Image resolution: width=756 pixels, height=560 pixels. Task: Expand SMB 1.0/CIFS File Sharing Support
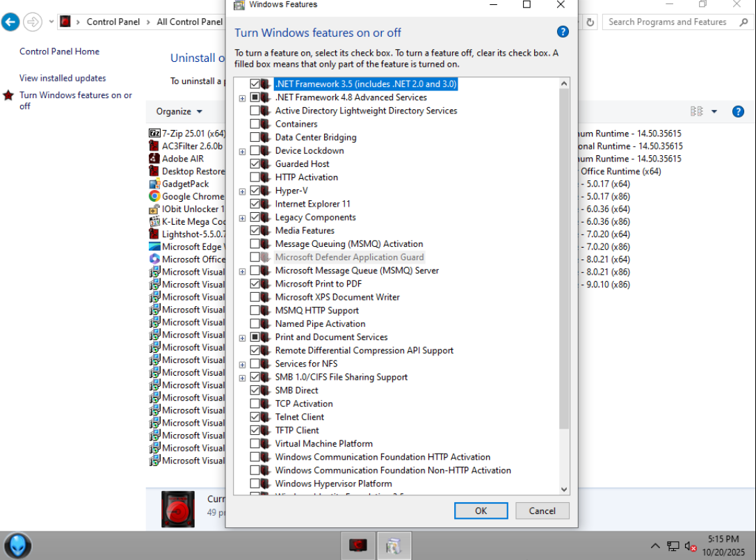click(x=243, y=378)
